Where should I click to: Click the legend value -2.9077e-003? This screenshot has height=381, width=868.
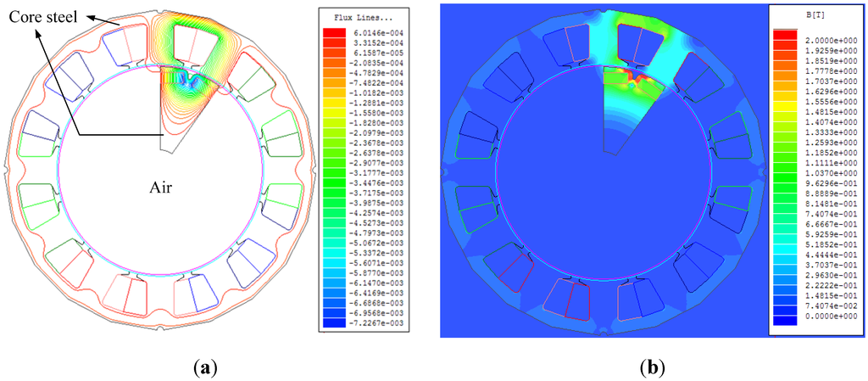click(x=376, y=162)
